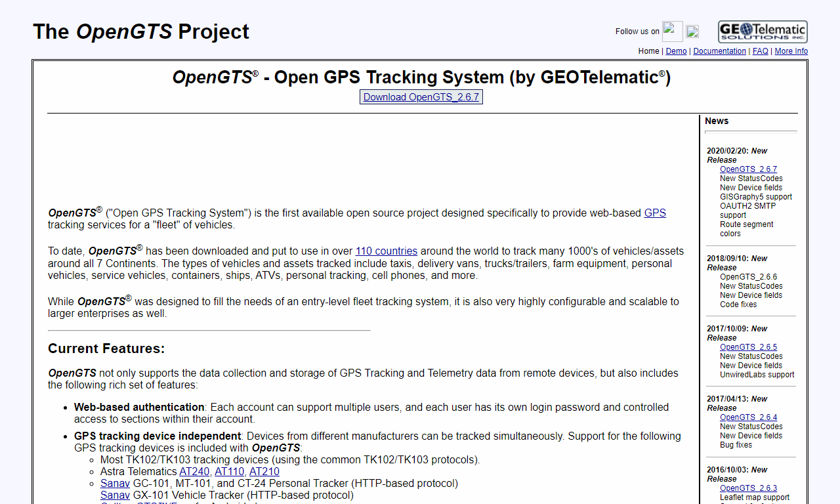This screenshot has width=840, height=504.
Task: Open OpenGTS_2.6.7 link in News sidebar
Action: tap(748, 169)
